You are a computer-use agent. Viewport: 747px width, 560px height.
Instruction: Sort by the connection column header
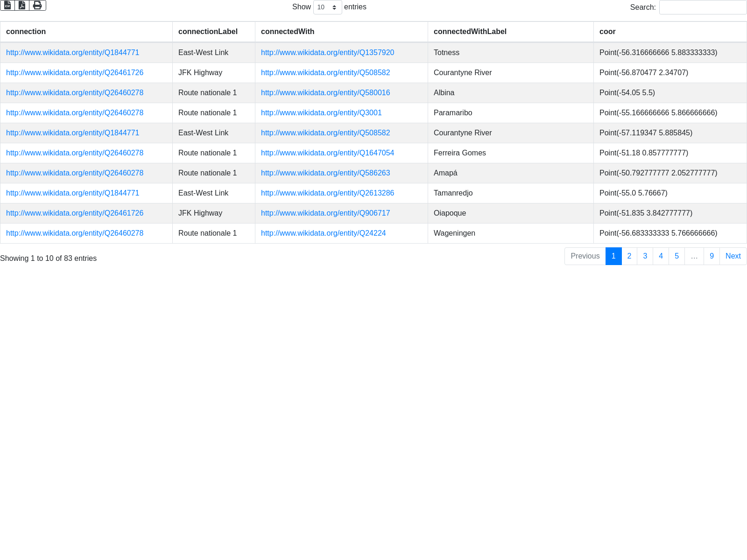pyautogui.click(x=26, y=32)
